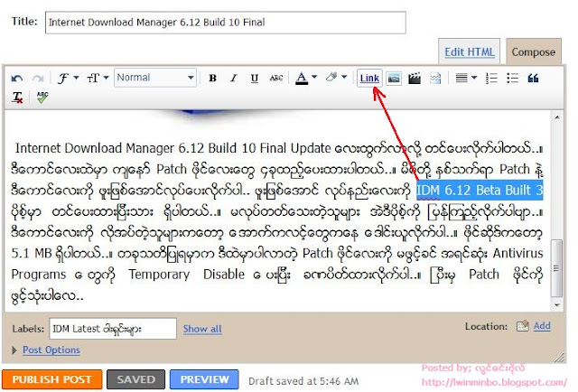Click the editor scrollbar down arrow
This screenshot has width=578, height=392.
click(x=557, y=305)
